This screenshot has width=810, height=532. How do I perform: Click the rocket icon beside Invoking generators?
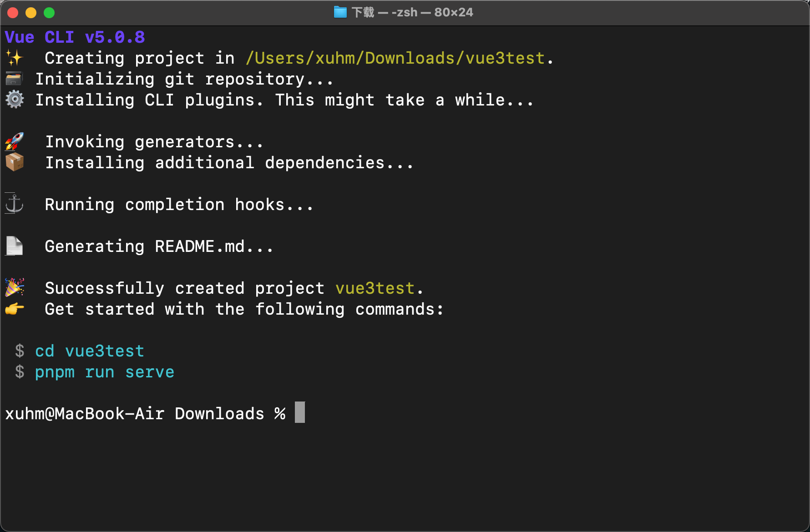pos(15,141)
